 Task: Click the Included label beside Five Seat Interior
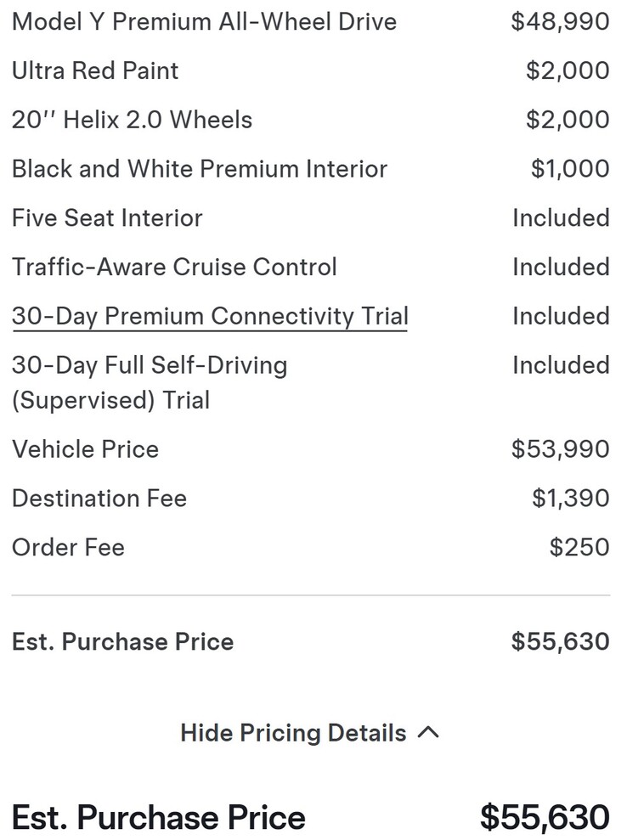pyautogui.click(x=562, y=218)
